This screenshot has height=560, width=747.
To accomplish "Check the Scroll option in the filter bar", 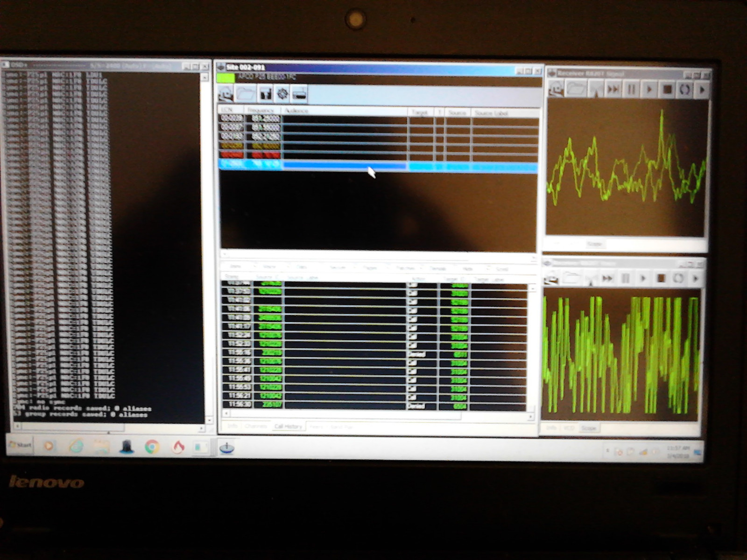I will point(502,267).
